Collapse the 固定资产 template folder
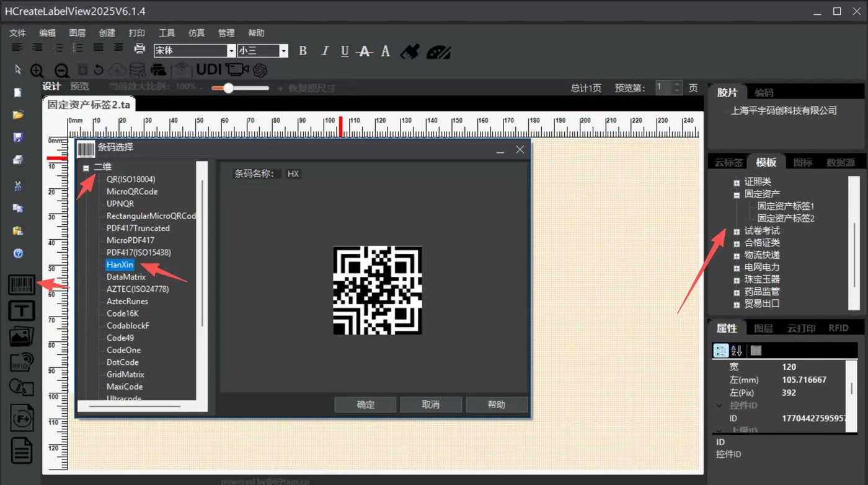Image resolution: width=868 pixels, height=485 pixels. [x=737, y=194]
